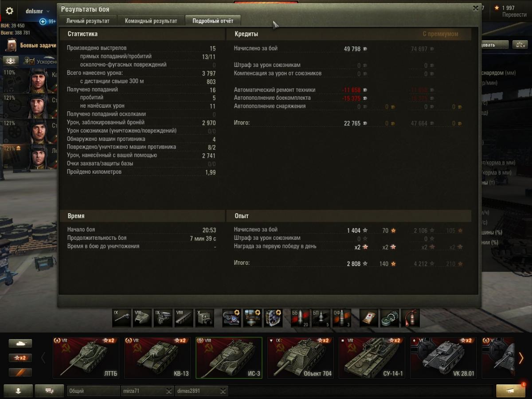
Task: Go to previous tanks with left arrow
Action: coord(43,357)
